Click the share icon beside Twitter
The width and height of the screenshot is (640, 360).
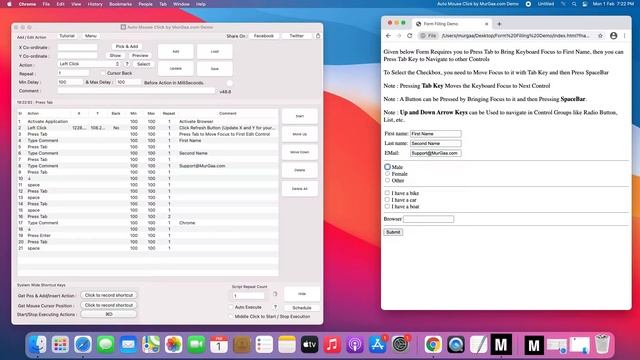click(x=318, y=36)
